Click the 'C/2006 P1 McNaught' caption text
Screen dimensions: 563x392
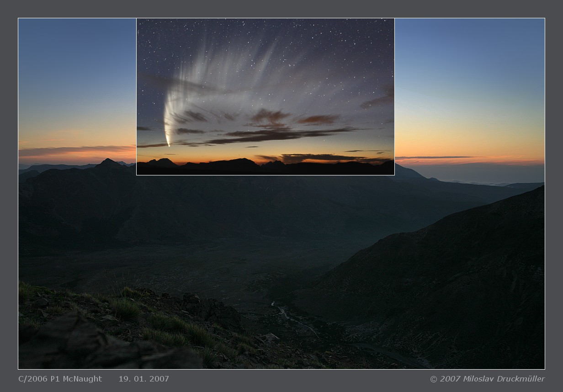(60, 379)
